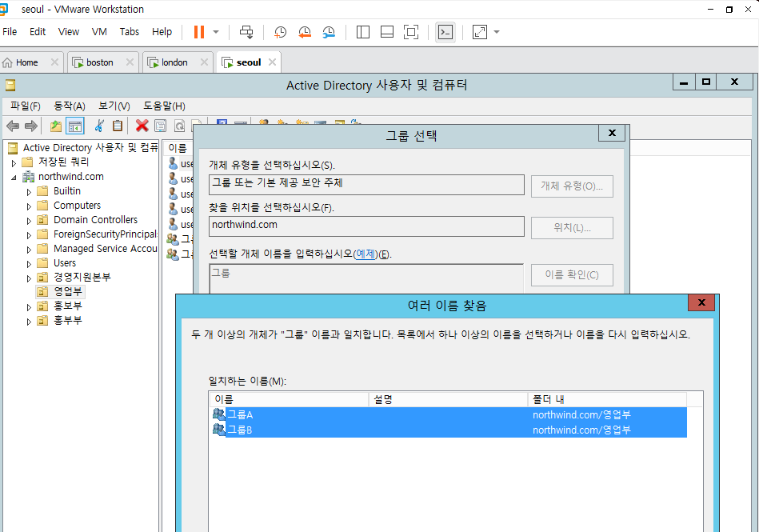The height and width of the screenshot is (532, 759).
Task: Take a snapshot with the clock-plus icon
Action: 280,32
